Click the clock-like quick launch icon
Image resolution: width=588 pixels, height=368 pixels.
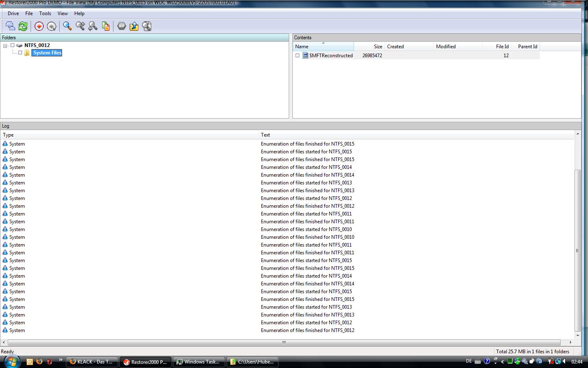29,361
